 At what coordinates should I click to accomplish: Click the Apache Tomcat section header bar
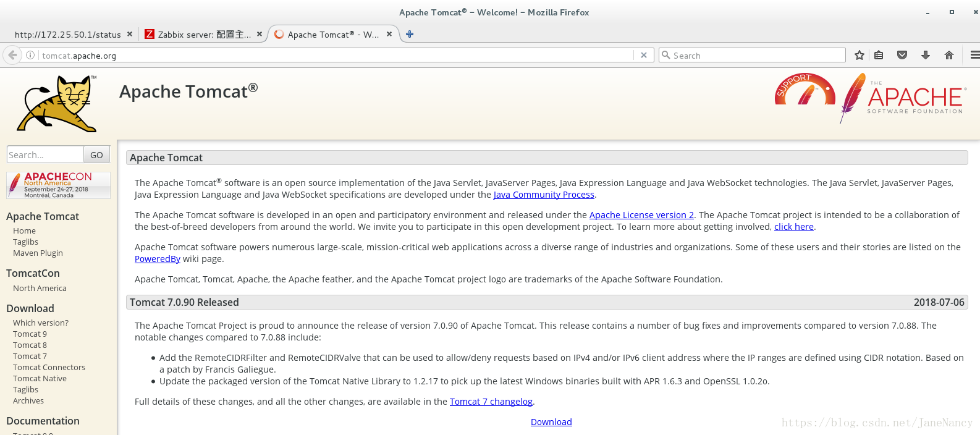click(x=547, y=158)
